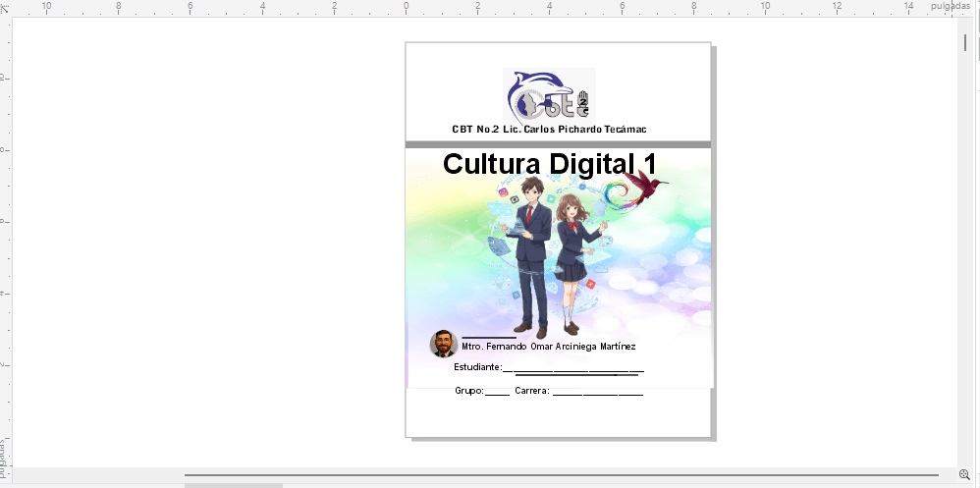Select the hummingbird graphic on the cover
The width and height of the screenshot is (980, 488).
[643, 185]
